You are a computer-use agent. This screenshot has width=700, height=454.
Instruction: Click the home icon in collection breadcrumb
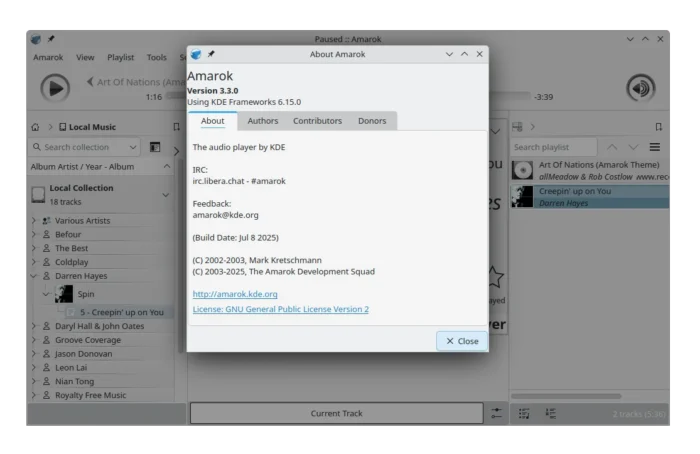[36, 127]
